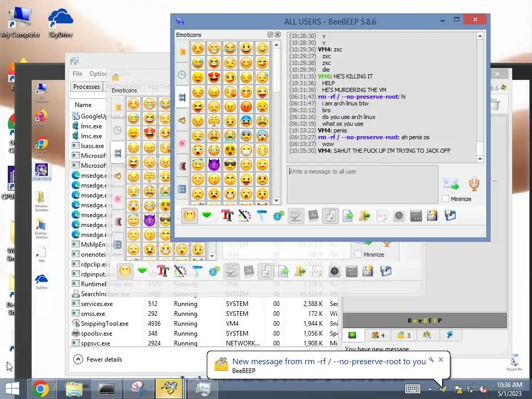
Task: Click the orange microphone voice message icon
Action: [474, 183]
